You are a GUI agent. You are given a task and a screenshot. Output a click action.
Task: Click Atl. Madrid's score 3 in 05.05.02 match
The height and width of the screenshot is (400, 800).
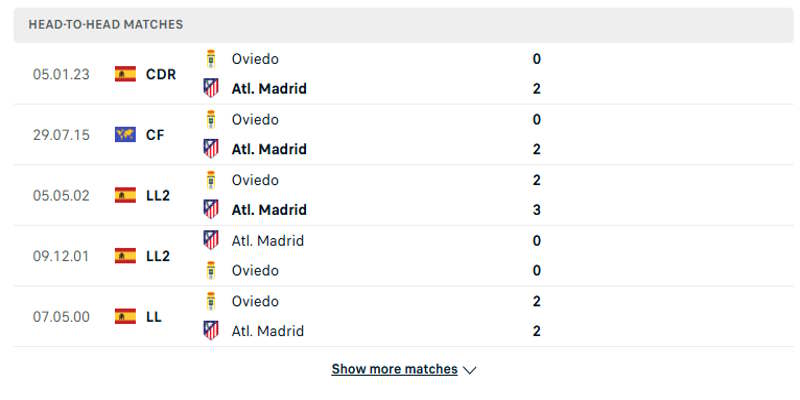pos(537,210)
